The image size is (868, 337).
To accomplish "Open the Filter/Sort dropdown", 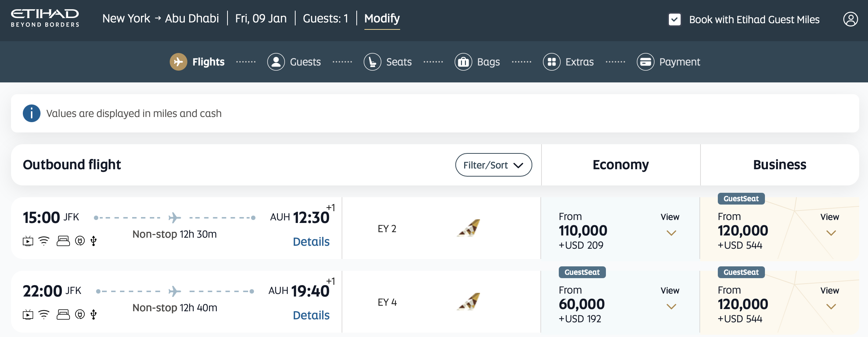I will [x=493, y=165].
